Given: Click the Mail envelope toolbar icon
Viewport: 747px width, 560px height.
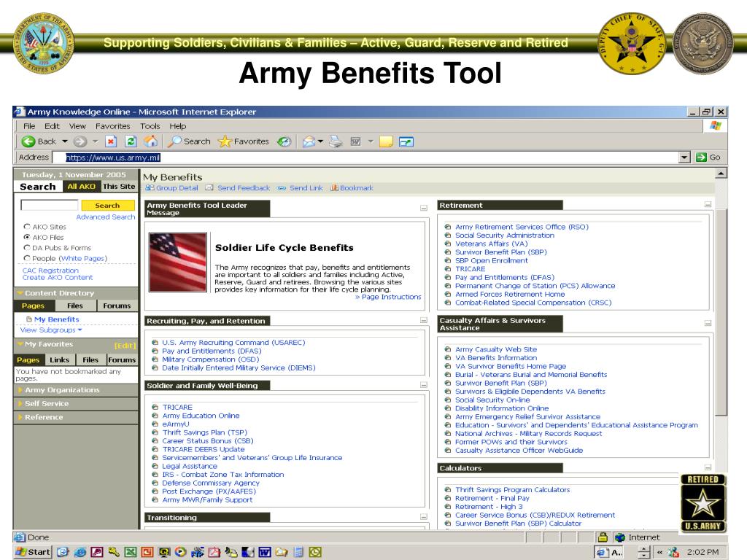Looking at the screenshot, I should click(x=309, y=141).
